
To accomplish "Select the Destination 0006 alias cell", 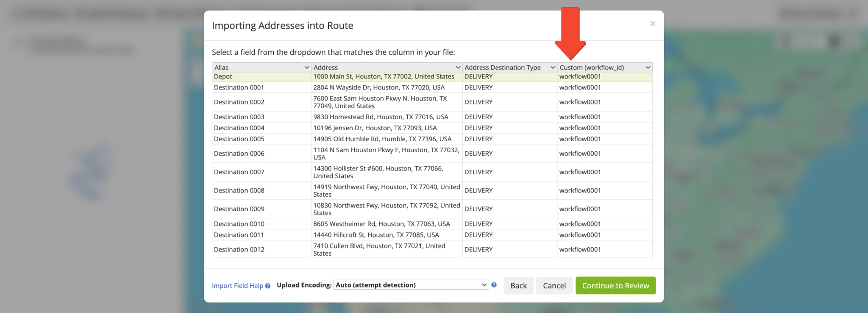I will click(x=262, y=154).
